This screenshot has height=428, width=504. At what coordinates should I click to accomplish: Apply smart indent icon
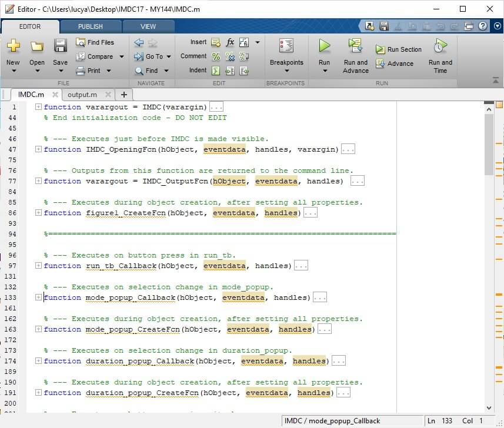tap(216, 71)
